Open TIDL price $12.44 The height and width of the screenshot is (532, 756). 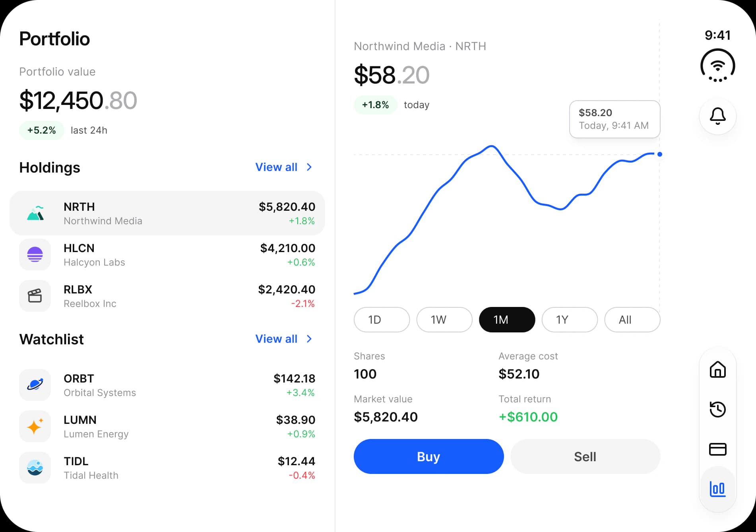pyautogui.click(x=297, y=461)
